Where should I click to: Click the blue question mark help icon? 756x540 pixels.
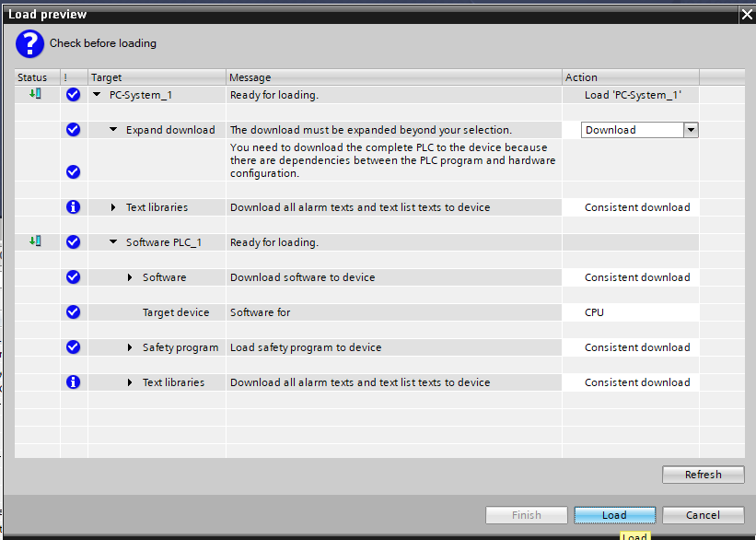tap(29, 43)
